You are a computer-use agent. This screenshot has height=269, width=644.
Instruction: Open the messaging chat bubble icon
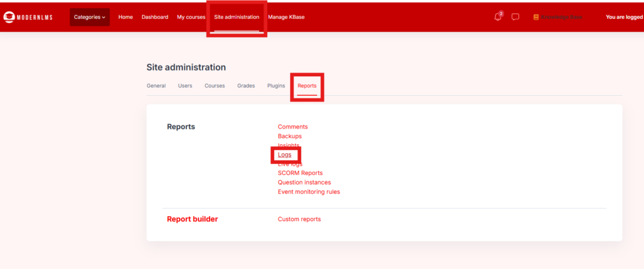pos(515,17)
